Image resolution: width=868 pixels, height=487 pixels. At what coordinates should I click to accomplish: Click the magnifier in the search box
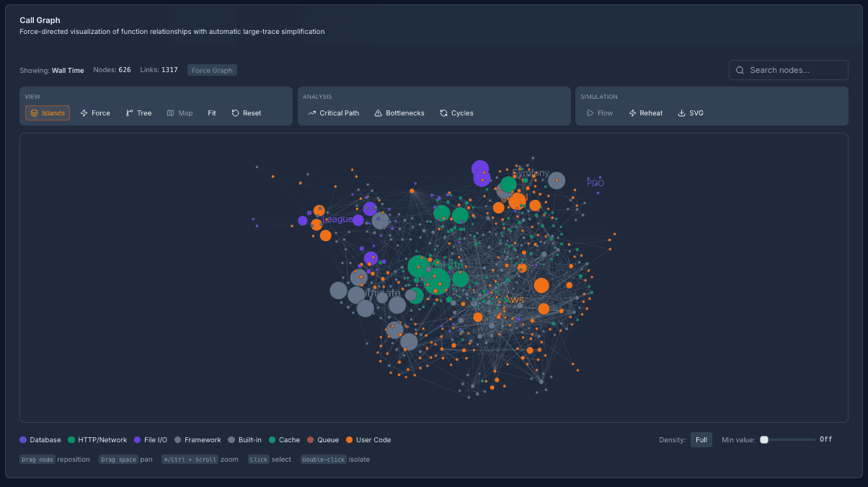[x=740, y=70]
